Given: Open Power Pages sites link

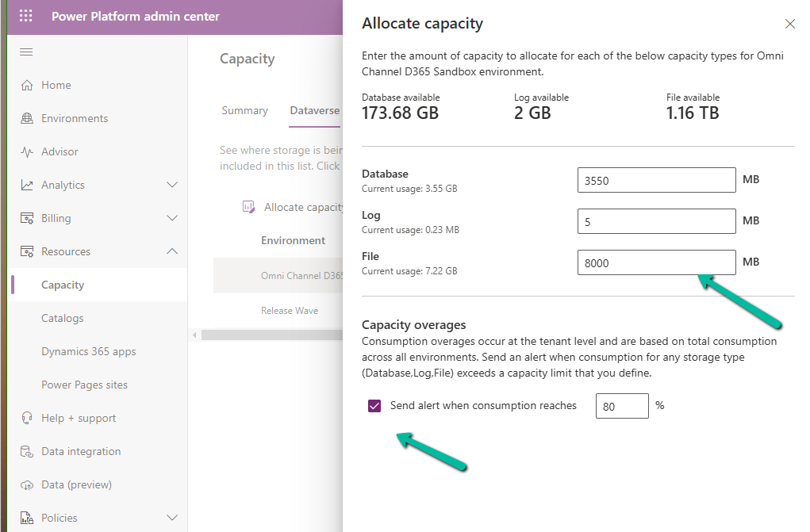Looking at the screenshot, I should 84,385.
